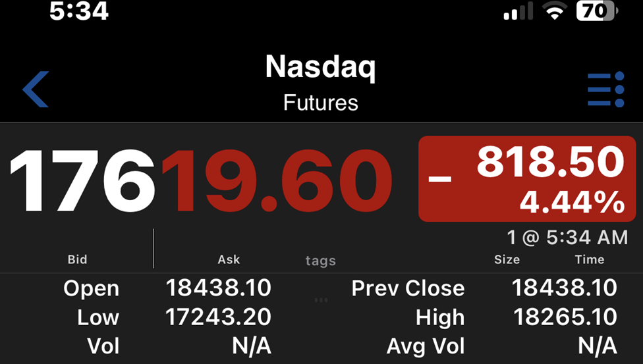643x364 pixels.
Task: Tap the Low value 17243.20
Action: click(x=218, y=317)
